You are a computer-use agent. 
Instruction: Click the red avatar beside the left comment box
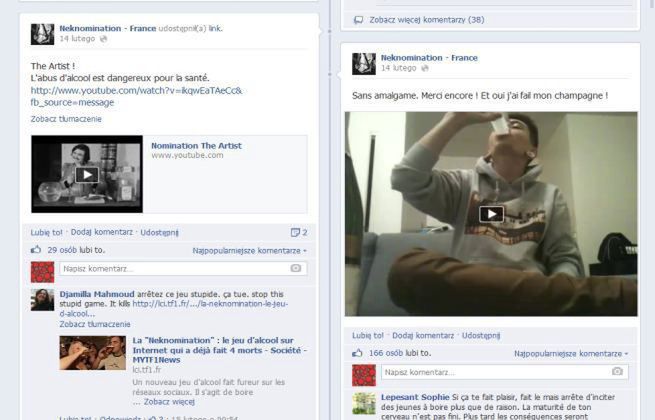pyautogui.click(x=42, y=272)
